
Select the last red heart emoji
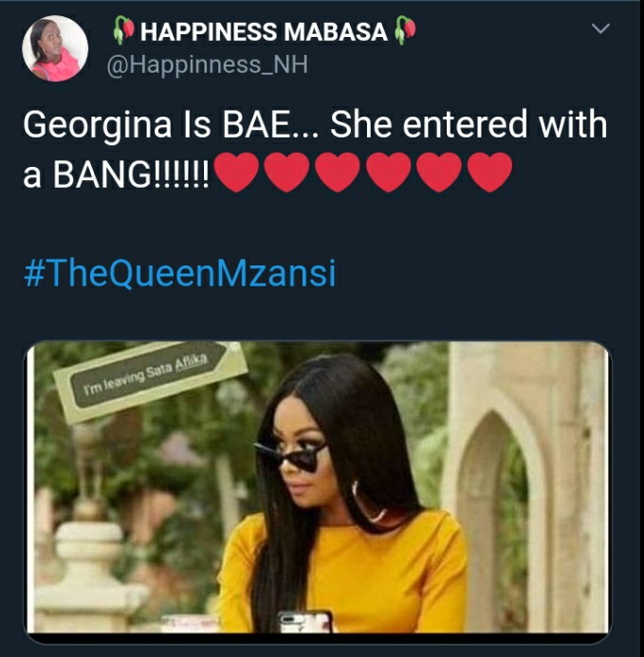489,173
